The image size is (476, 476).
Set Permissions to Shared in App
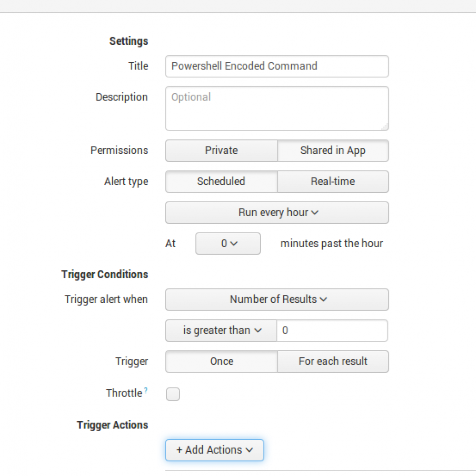[333, 150]
